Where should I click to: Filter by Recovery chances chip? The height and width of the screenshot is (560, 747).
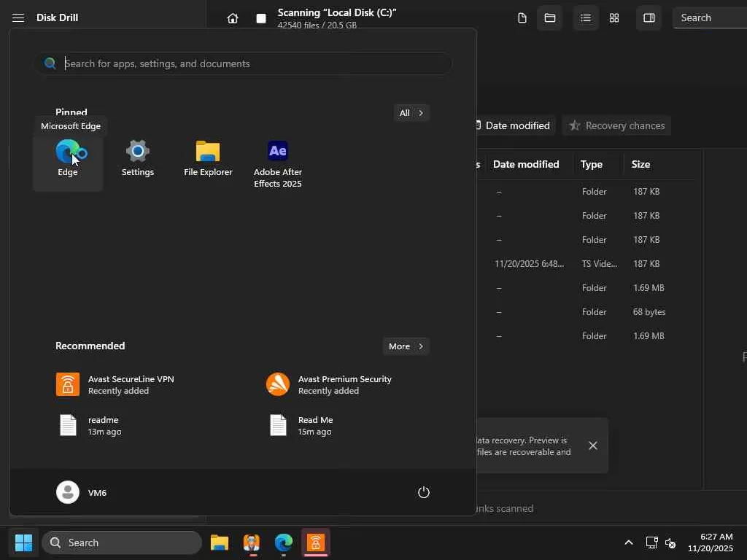point(617,125)
